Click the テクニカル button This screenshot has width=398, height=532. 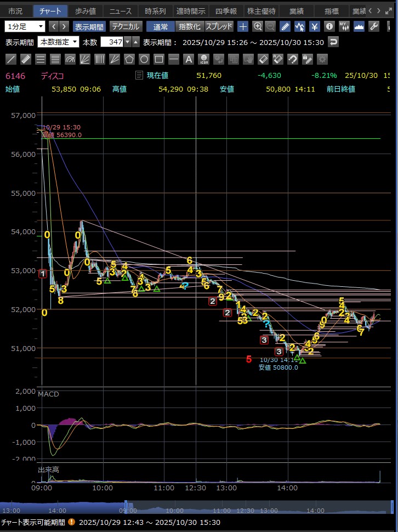(126, 26)
